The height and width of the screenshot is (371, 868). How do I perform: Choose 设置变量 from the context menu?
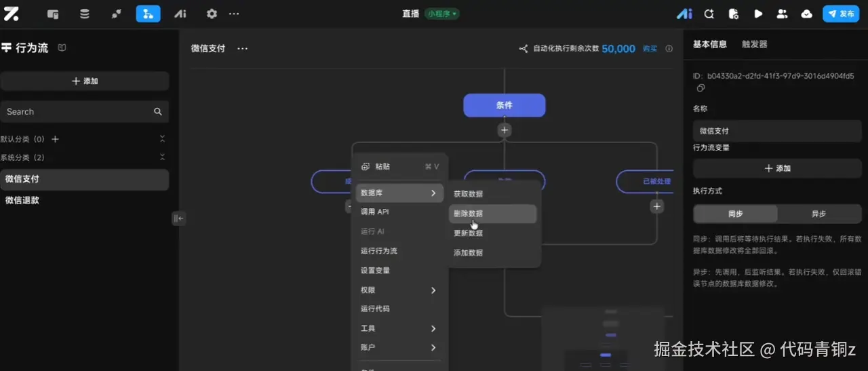(399, 271)
